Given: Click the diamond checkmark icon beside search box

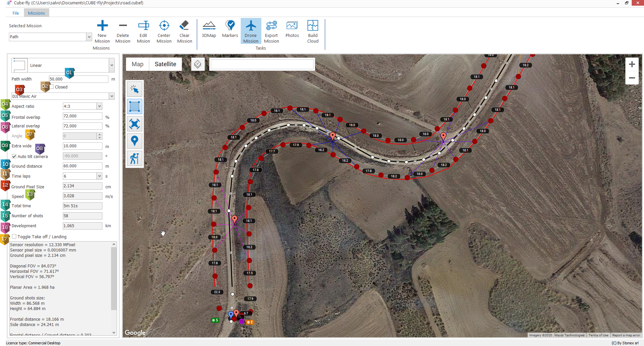Looking at the screenshot, I should point(197,64).
